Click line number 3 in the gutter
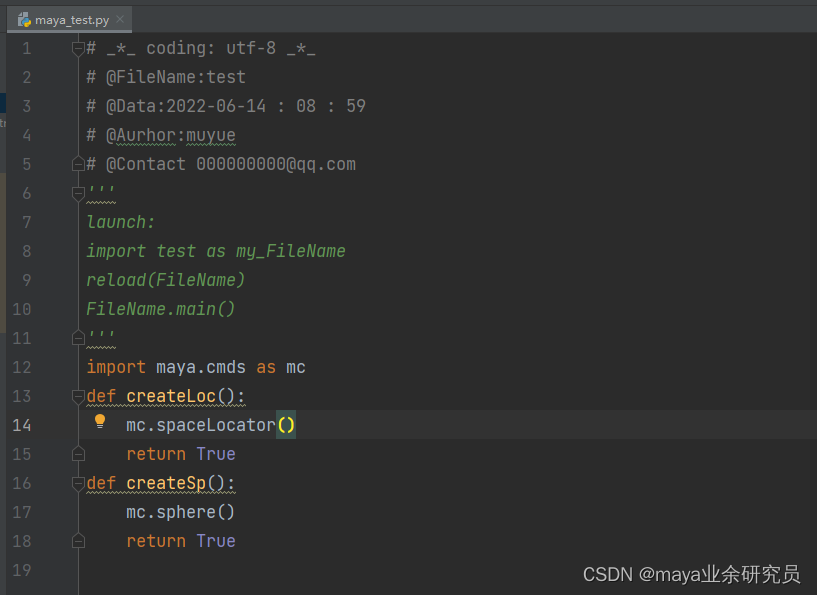Image resolution: width=817 pixels, height=595 pixels. click(x=26, y=105)
